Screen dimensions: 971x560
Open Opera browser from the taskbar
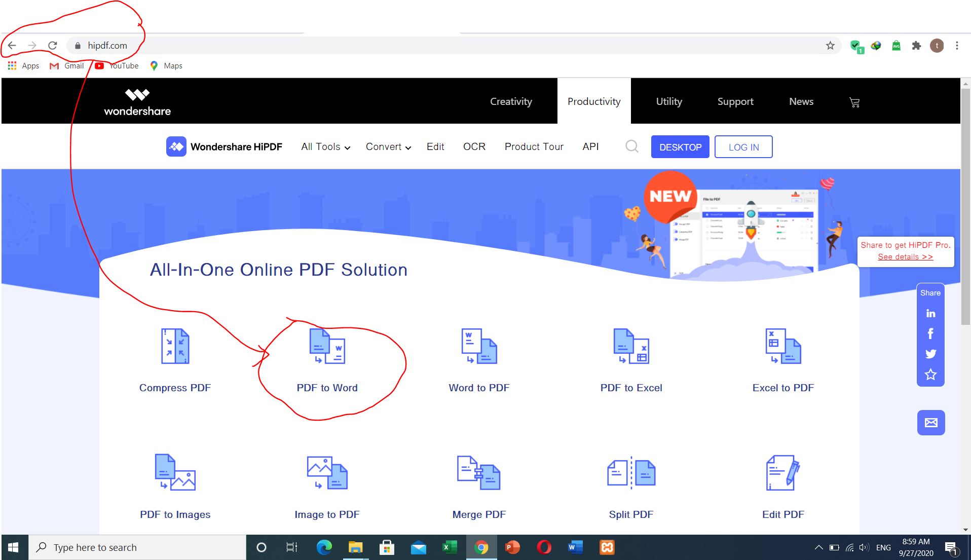pyautogui.click(x=544, y=547)
